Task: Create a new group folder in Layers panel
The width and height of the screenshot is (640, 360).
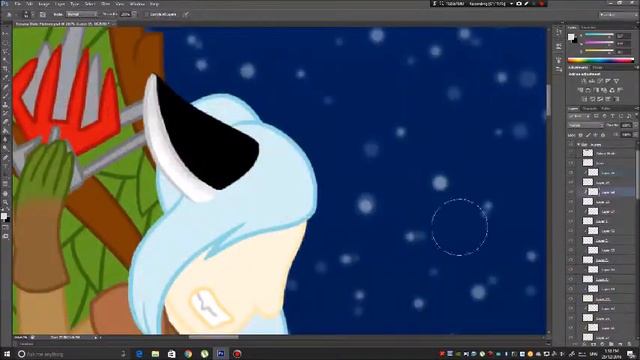Action: [x=611, y=345]
